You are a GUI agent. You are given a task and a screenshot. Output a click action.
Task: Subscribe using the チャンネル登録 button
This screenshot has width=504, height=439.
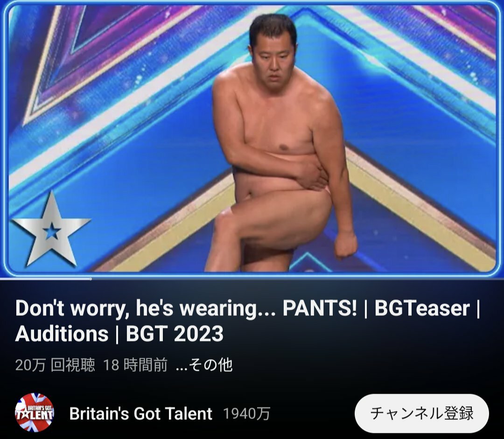(x=422, y=413)
